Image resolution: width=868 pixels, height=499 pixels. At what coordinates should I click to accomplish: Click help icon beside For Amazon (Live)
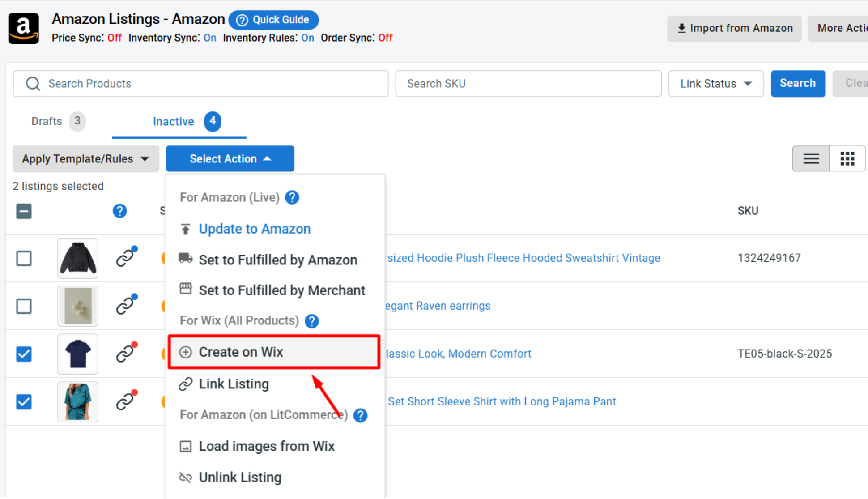292,197
